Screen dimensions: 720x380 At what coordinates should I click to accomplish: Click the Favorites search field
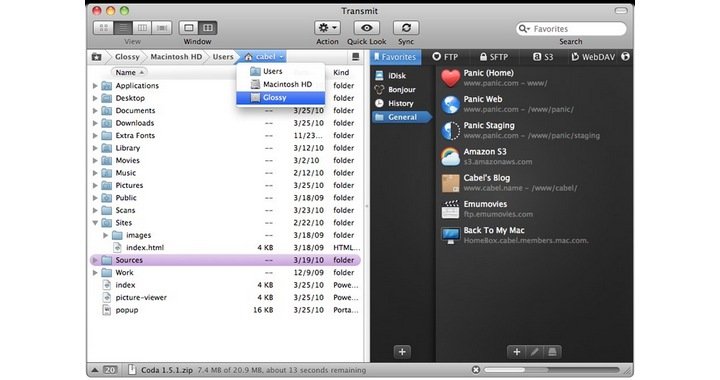click(571, 29)
